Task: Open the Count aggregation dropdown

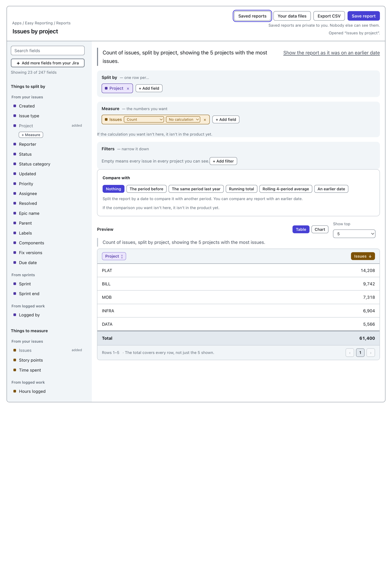Action: [144, 120]
